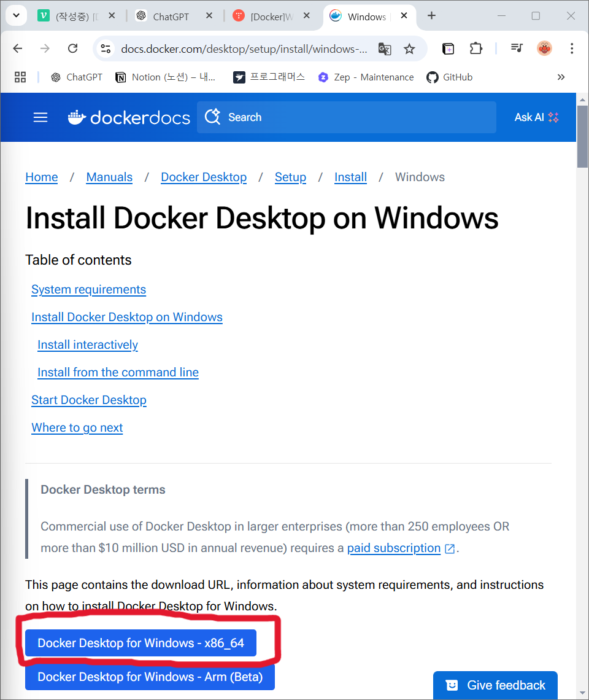Click the scrollbar up arrow
Image resolution: width=589 pixels, height=700 pixels.
(582, 100)
